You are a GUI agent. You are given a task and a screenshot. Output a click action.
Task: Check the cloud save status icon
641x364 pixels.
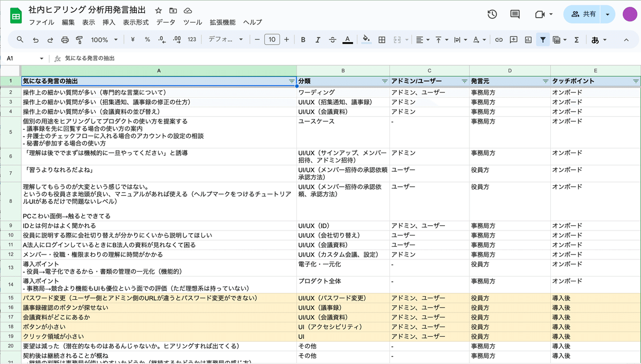(187, 11)
